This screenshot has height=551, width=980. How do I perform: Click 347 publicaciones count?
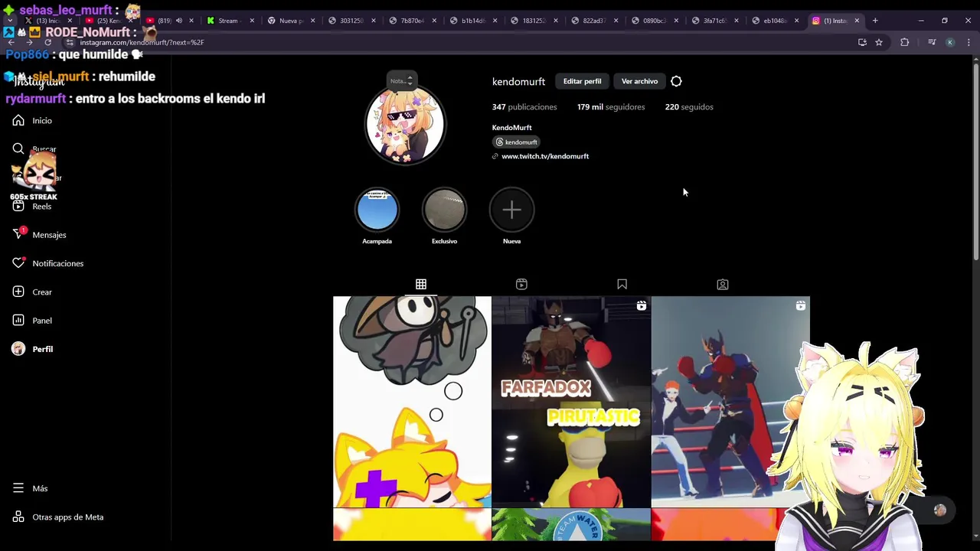click(x=524, y=107)
